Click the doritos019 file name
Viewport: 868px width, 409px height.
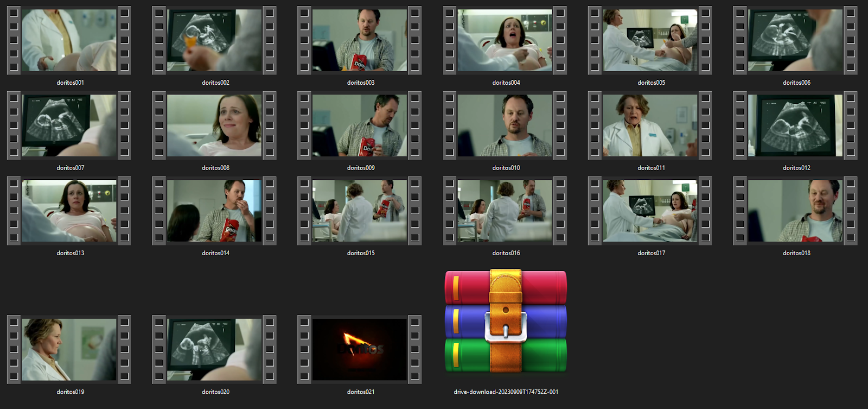(71, 392)
